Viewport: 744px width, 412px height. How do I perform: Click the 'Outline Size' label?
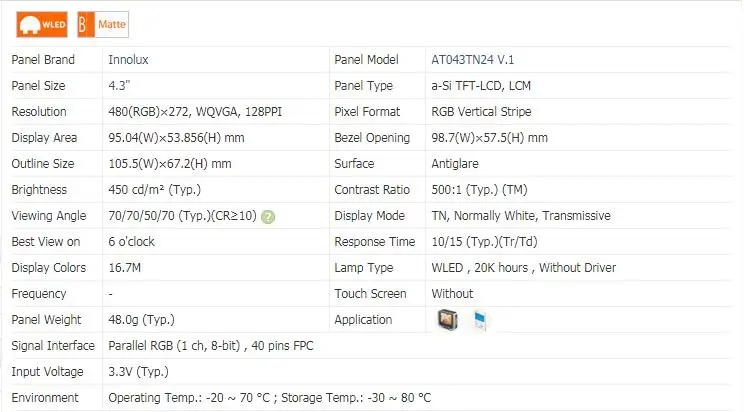pyautogui.click(x=43, y=164)
